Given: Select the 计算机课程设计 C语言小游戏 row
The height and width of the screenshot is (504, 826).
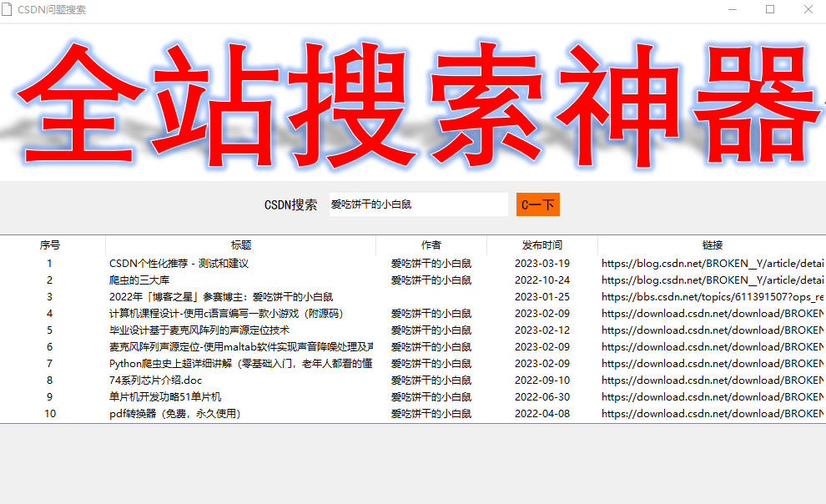Looking at the screenshot, I should click(413, 314).
